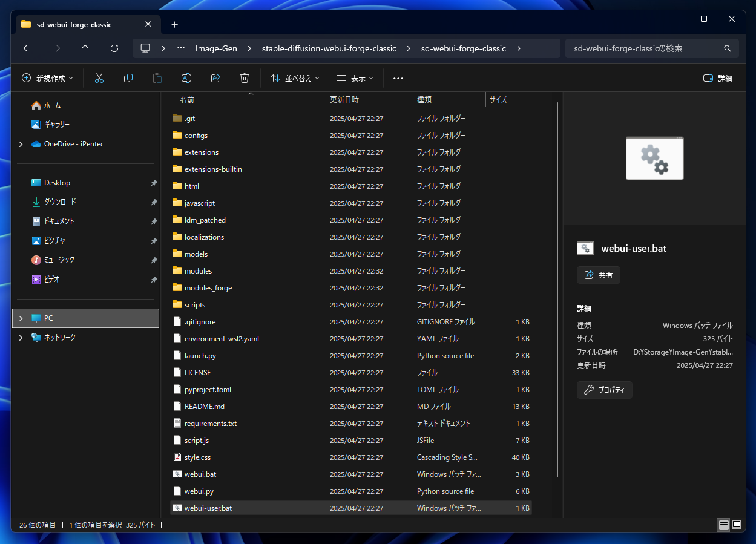Open the 新規作成 dropdown
The image size is (756, 544).
click(x=47, y=78)
